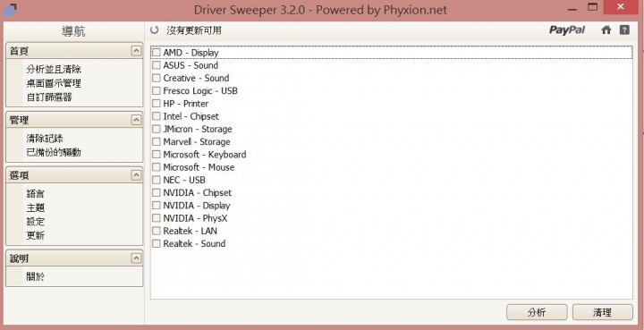The width and height of the screenshot is (644, 330).
Task: Click the refresh update icon
Action: coord(155,30)
